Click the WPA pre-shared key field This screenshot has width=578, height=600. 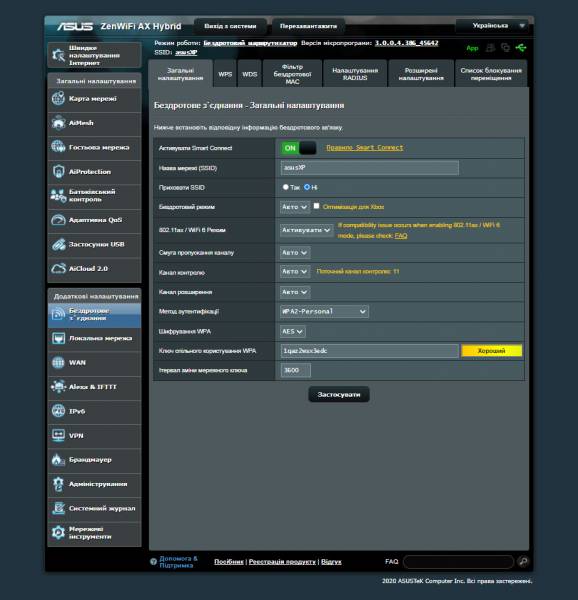tap(370, 351)
